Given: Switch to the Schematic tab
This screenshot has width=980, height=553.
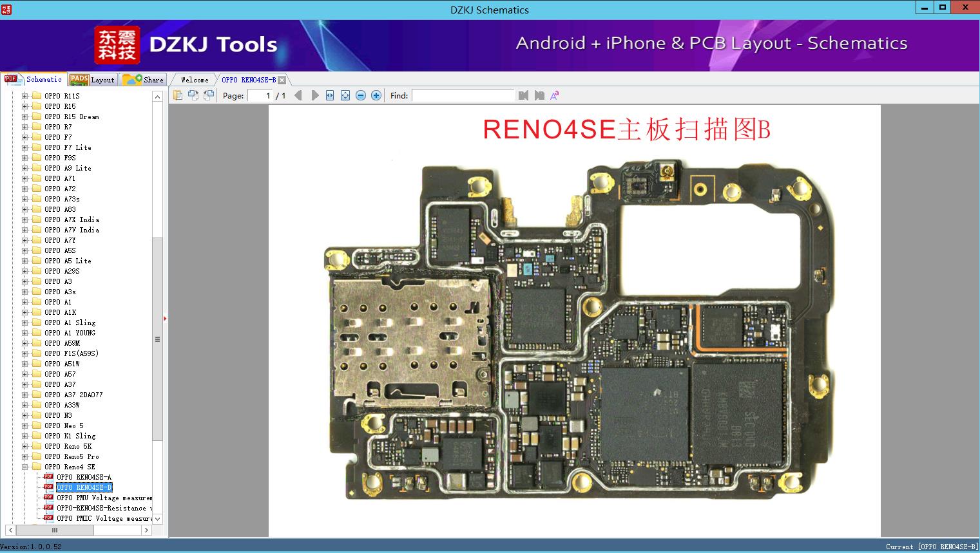Looking at the screenshot, I should 34,79.
